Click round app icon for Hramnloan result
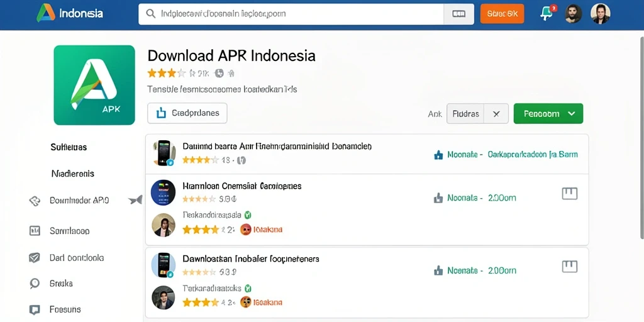 (x=163, y=192)
